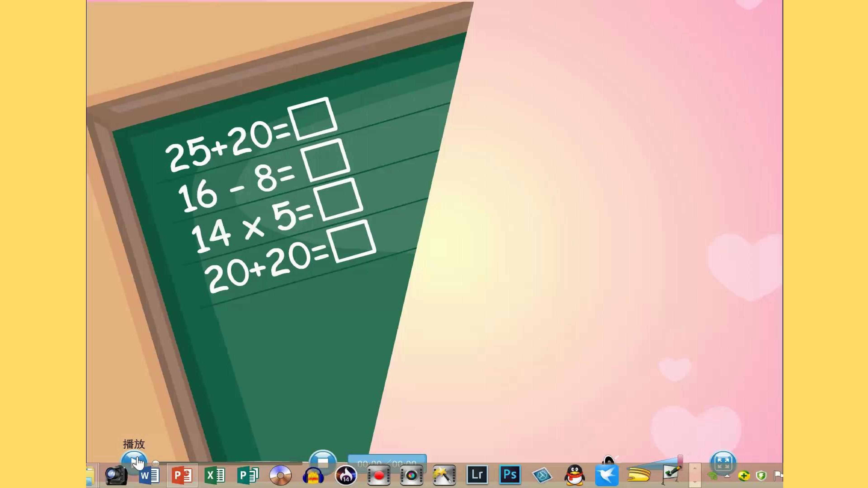Image resolution: width=868 pixels, height=488 pixels.
Task: Launch Photoshop from the taskbar
Action: pos(510,475)
